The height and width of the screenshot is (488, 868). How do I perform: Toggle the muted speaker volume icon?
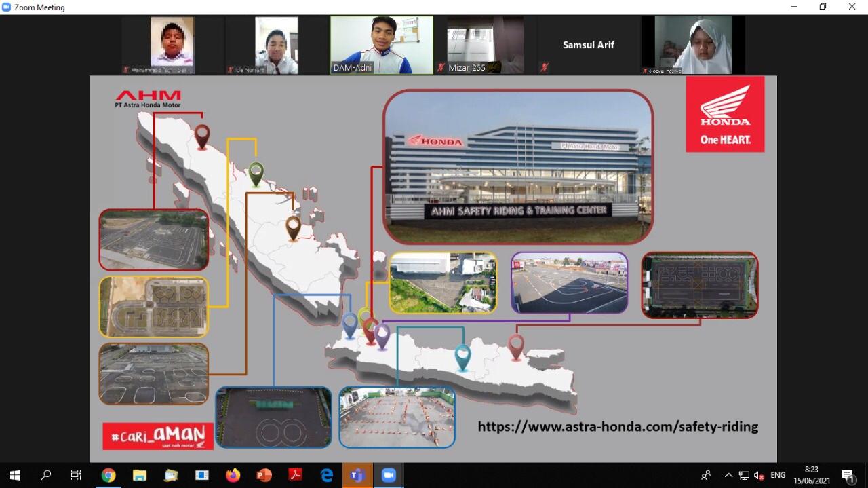759,475
